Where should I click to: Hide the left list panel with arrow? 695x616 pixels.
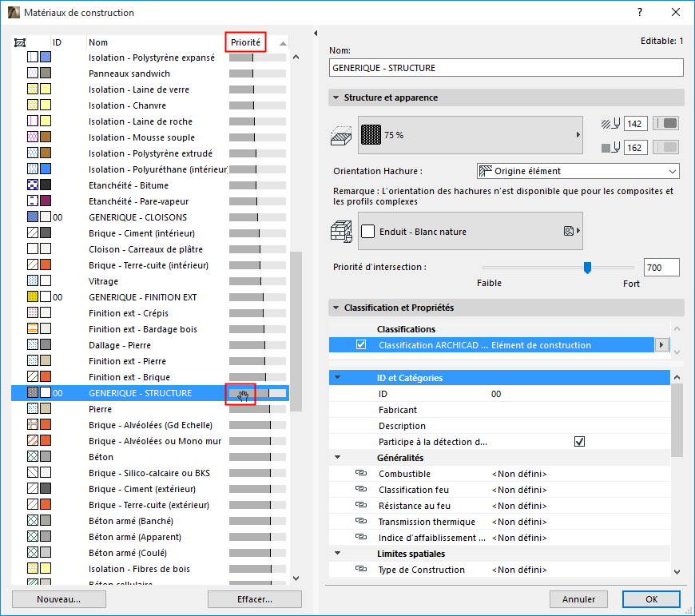[x=316, y=34]
